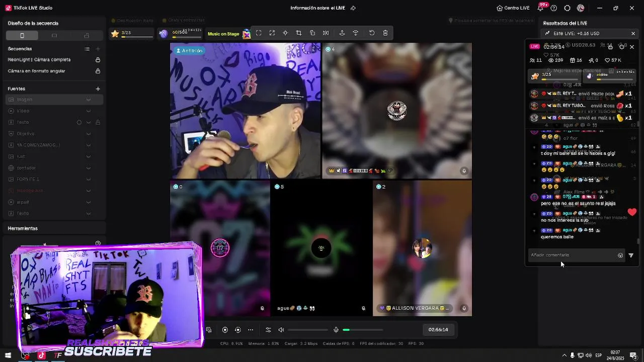Click the fit-to-screen toolbar icon
Image resolution: width=644 pixels, height=362 pixels.
259,33
